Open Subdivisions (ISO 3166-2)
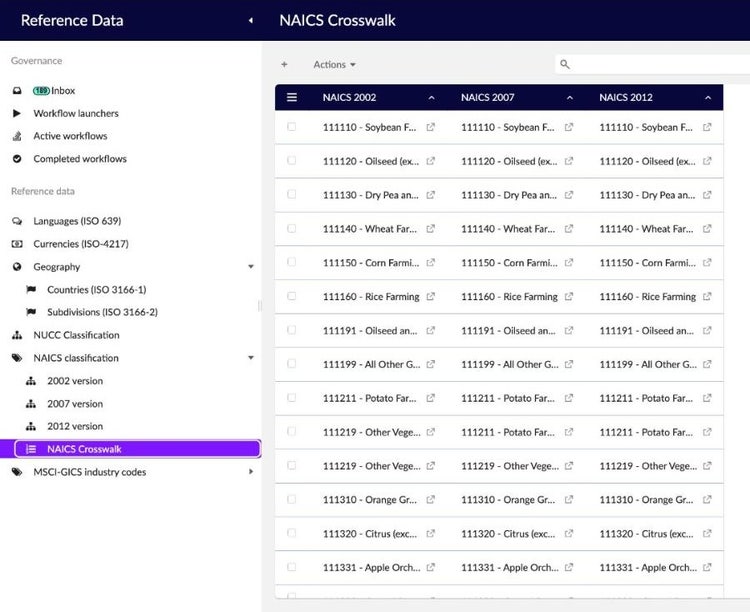750x612 pixels. tap(102, 312)
